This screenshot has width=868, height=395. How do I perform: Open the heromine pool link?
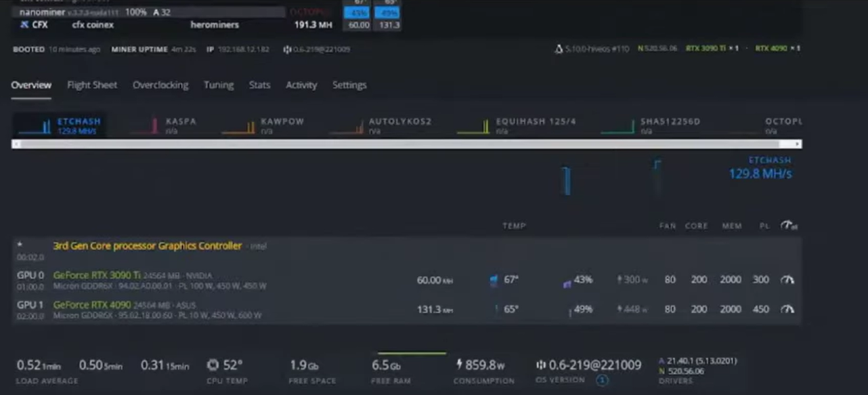tap(215, 24)
